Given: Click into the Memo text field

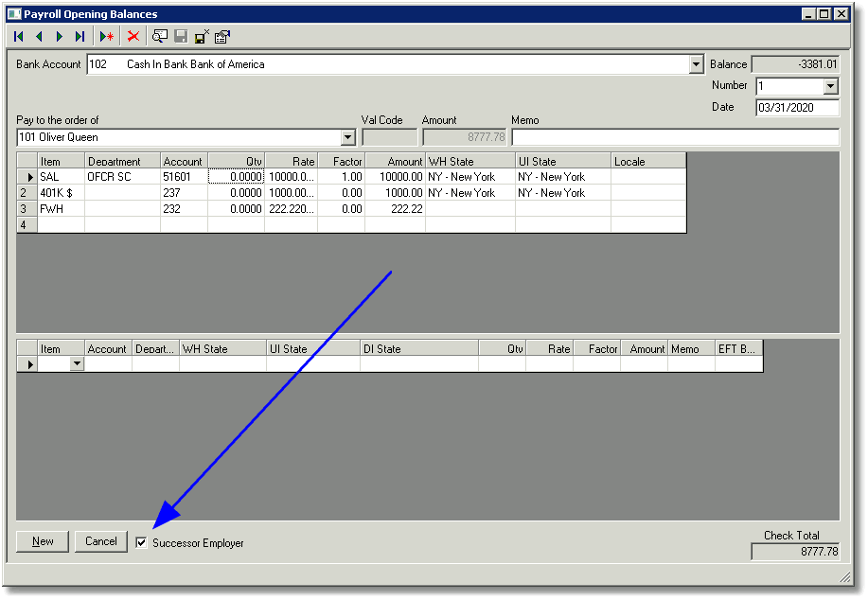Looking at the screenshot, I should click(675, 136).
